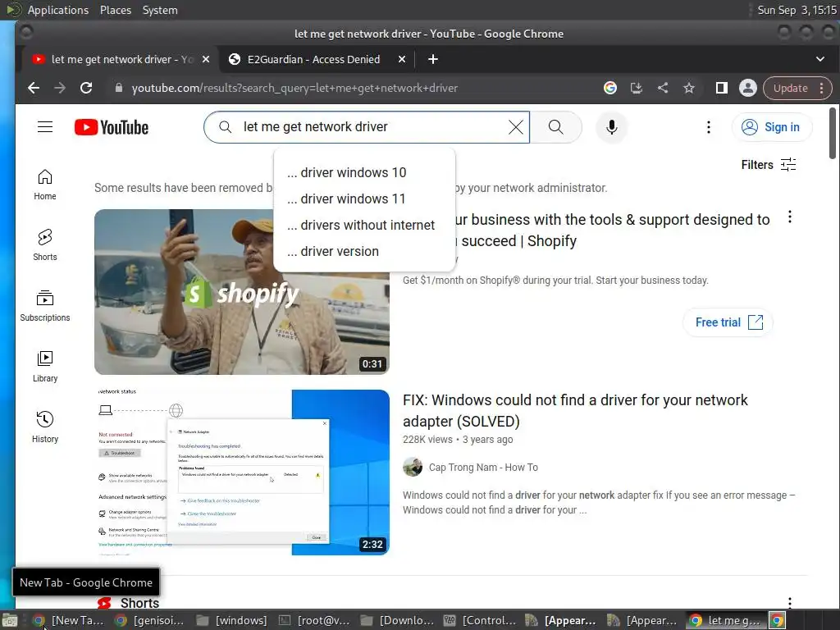View site information lock icon

point(119,88)
